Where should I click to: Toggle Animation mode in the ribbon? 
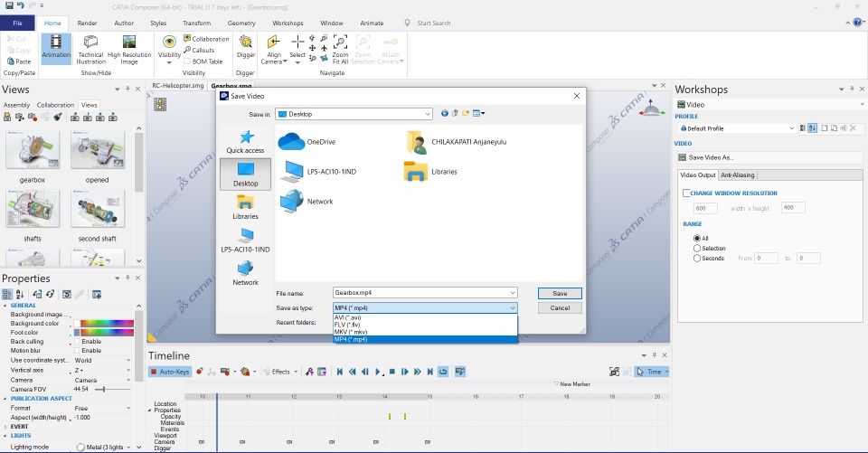[56, 49]
